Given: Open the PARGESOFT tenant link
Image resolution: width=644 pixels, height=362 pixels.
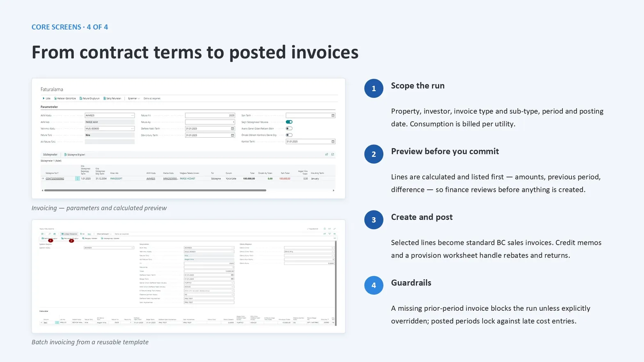Looking at the screenshot, I should [116, 179].
